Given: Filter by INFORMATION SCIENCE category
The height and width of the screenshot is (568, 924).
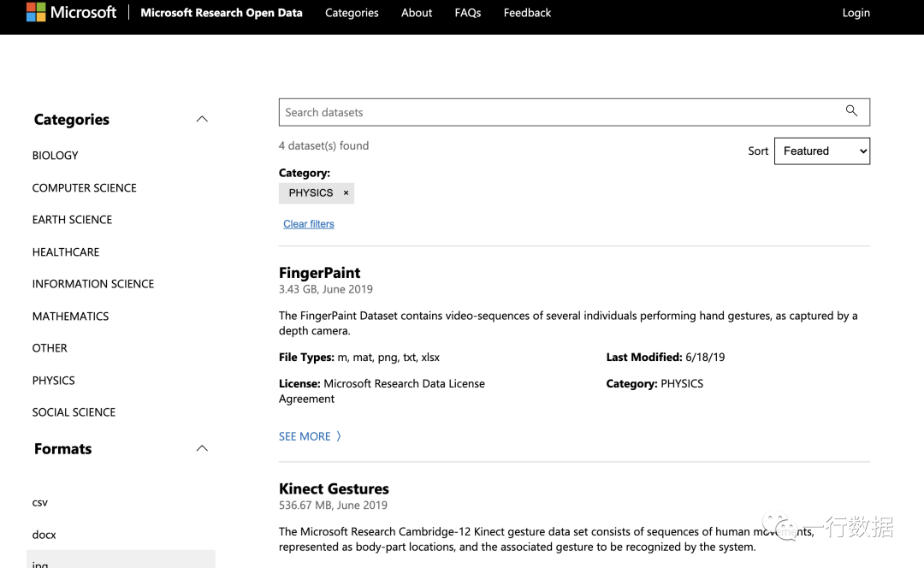Looking at the screenshot, I should pos(93,284).
